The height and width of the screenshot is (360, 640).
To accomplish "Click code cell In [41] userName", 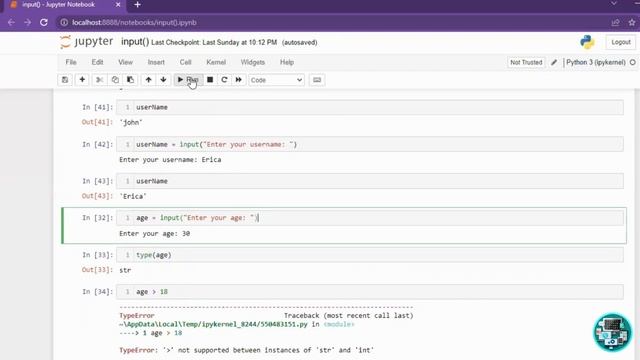I will [x=369, y=107].
